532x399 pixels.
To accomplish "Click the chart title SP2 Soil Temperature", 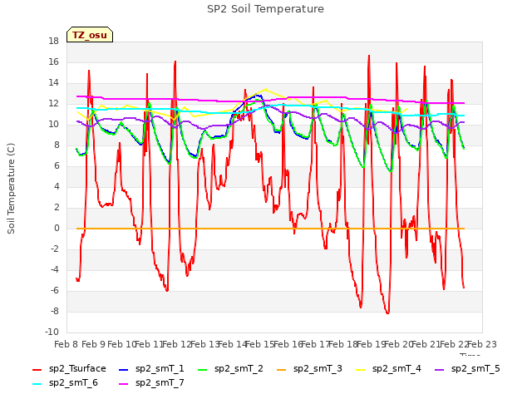I will click(x=265, y=9).
